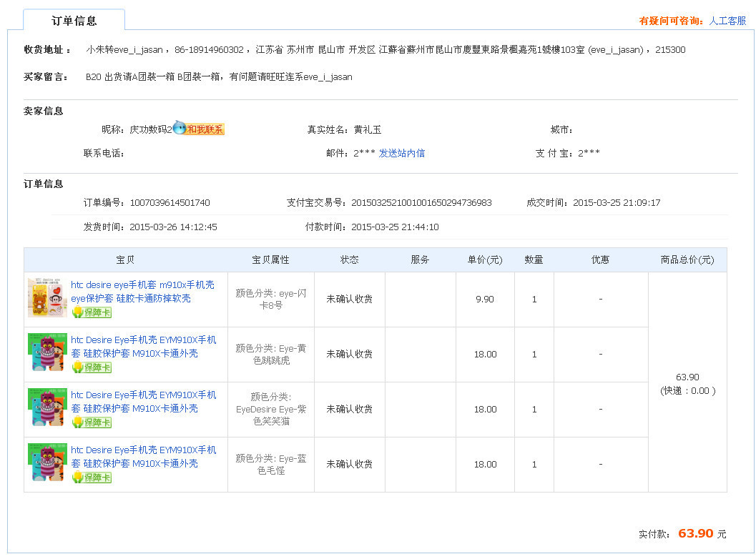Open product title link in Eye-蓝色毛怪 row
This screenshot has width=756, height=559.
[x=143, y=457]
